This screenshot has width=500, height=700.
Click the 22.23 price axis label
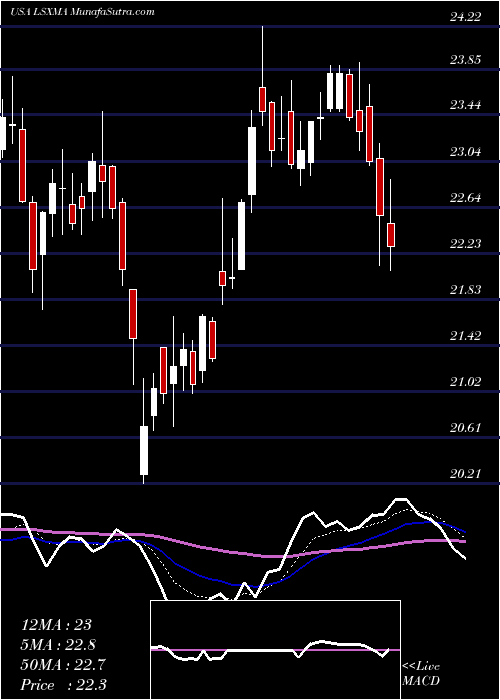[466, 243]
